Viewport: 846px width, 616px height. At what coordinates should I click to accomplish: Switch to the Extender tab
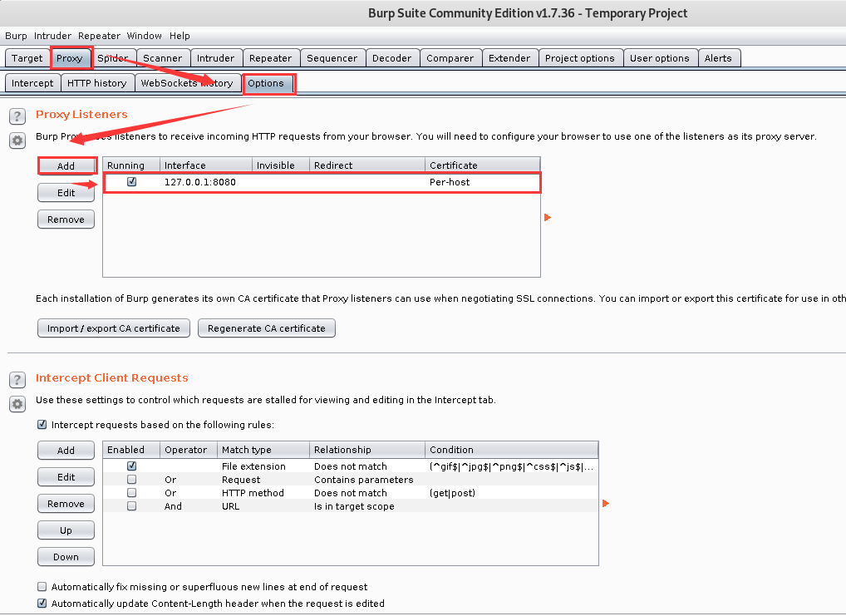click(x=509, y=58)
